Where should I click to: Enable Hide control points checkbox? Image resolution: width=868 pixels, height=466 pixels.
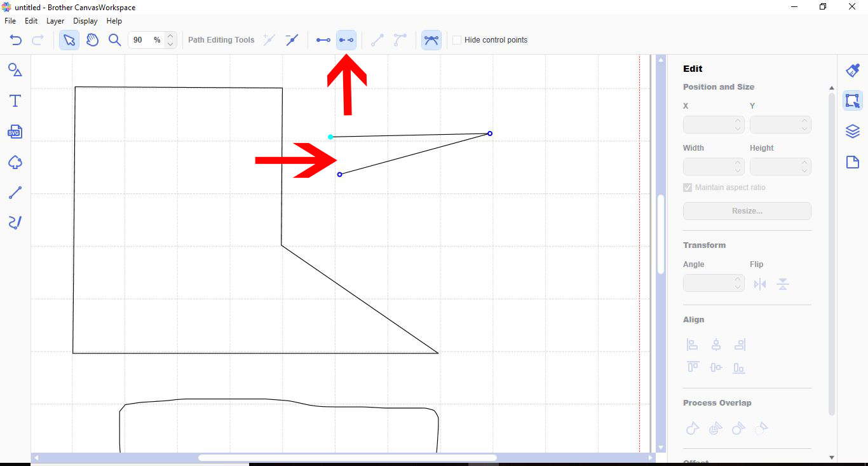(x=457, y=40)
